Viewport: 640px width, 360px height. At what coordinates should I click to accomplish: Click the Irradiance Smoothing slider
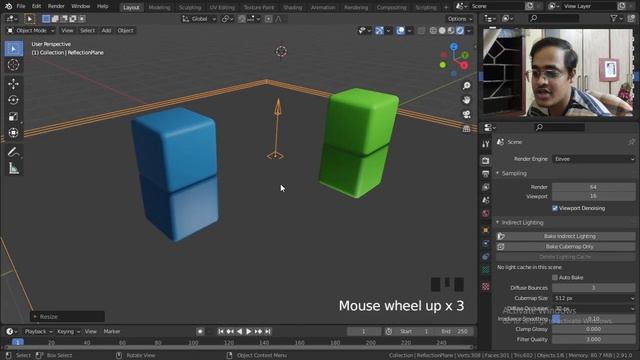tap(594, 319)
